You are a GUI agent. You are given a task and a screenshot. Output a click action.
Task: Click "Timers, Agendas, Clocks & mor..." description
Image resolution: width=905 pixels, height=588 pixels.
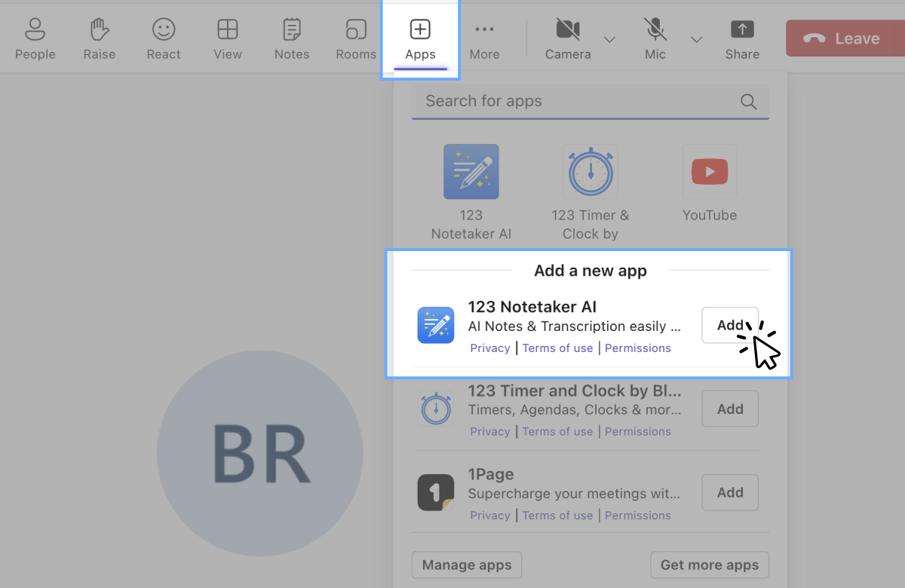coord(575,410)
